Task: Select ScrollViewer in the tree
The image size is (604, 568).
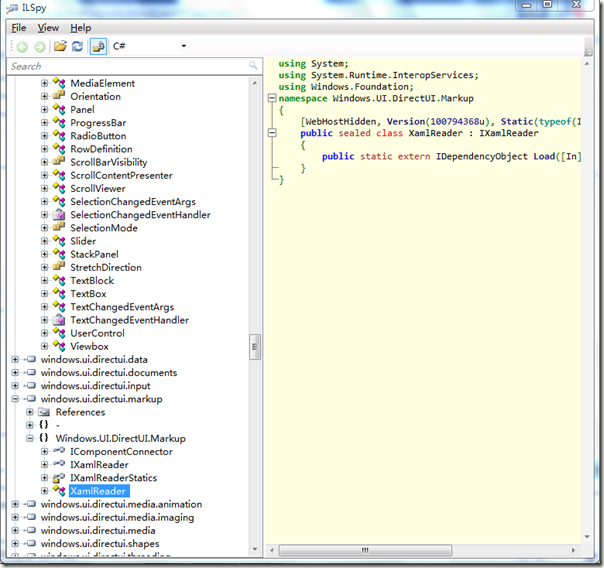Action: [98, 188]
